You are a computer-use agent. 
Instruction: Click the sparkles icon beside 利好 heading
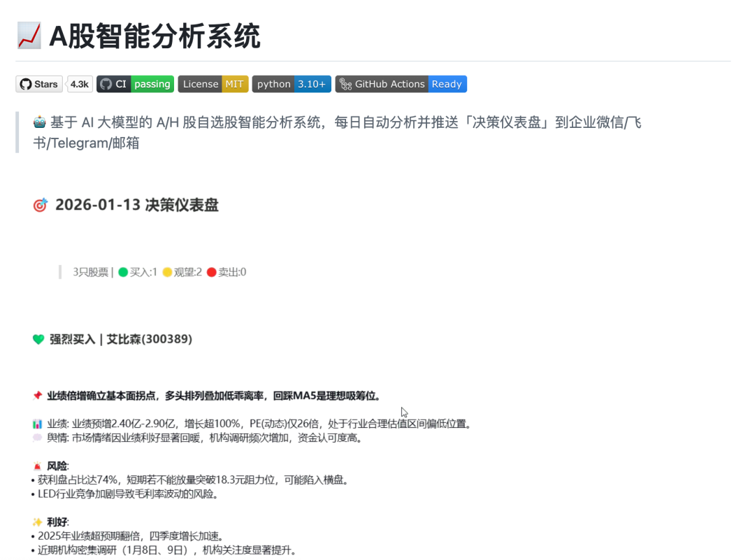(x=38, y=521)
